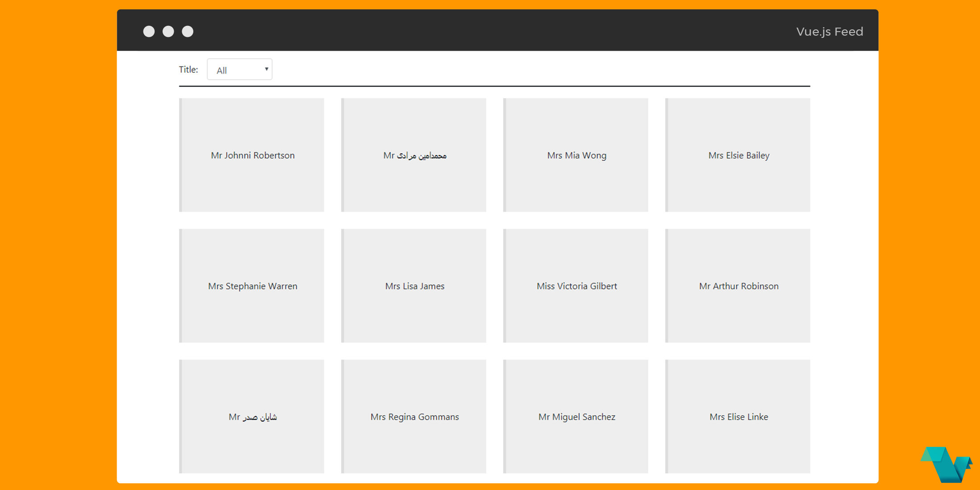This screenshot has width=980, height=490.
Task: Select the All option in the filter
Action: tap(221, 70)
